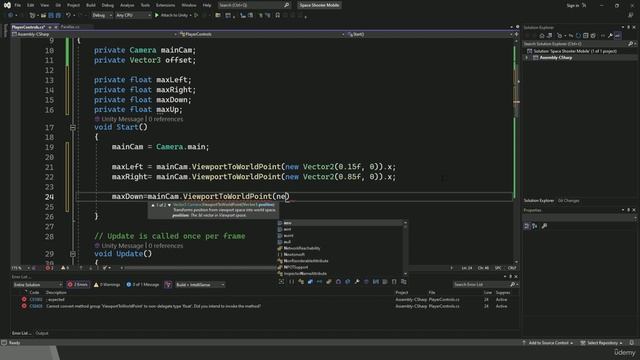Image resolution: width=640 pixels, height=360 pixels.
Task: Open the Any CPU platform dropdown
Action: 133,16
